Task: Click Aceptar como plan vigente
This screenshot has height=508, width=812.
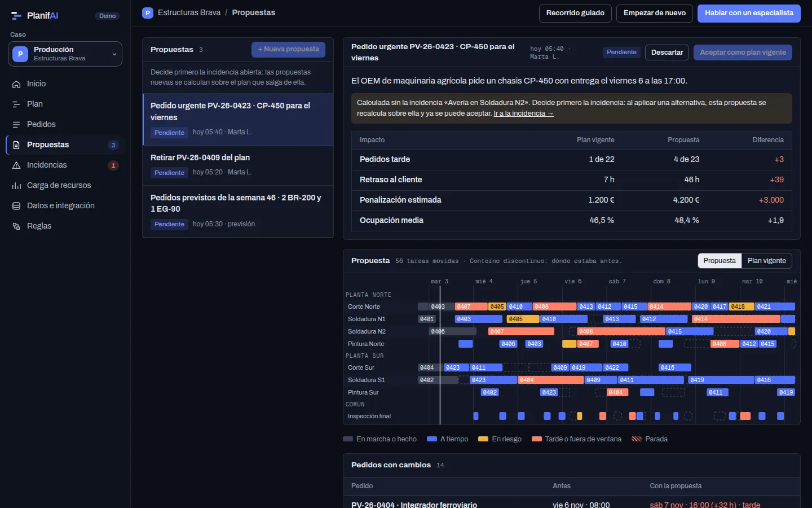Action: [x=743, y=52]
